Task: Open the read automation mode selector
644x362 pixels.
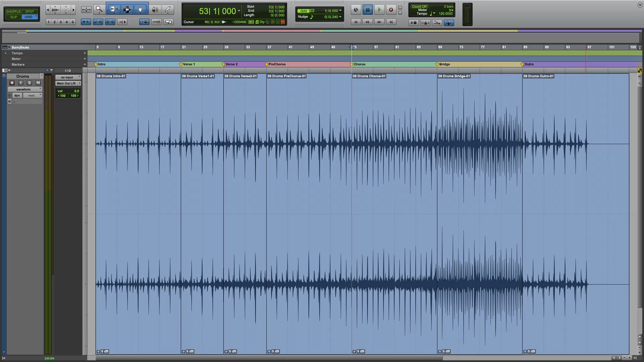Action: [33, 96]
